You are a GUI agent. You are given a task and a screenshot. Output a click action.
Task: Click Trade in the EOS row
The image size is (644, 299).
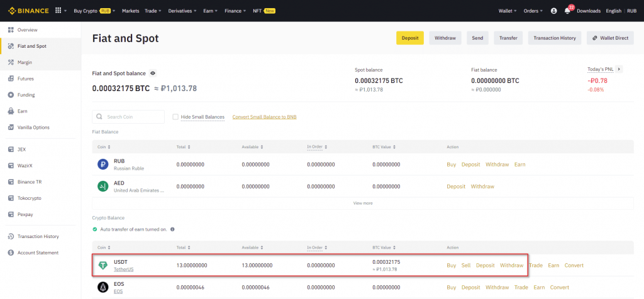pyautogui.click(x=521, y=288)
